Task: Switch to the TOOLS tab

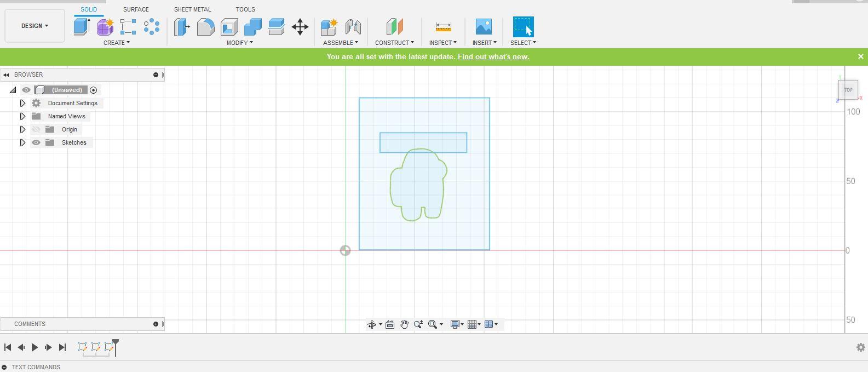Action: 245,9
